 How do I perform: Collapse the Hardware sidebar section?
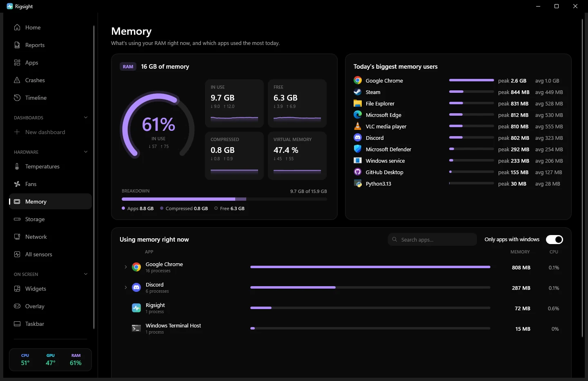point(86,152)
